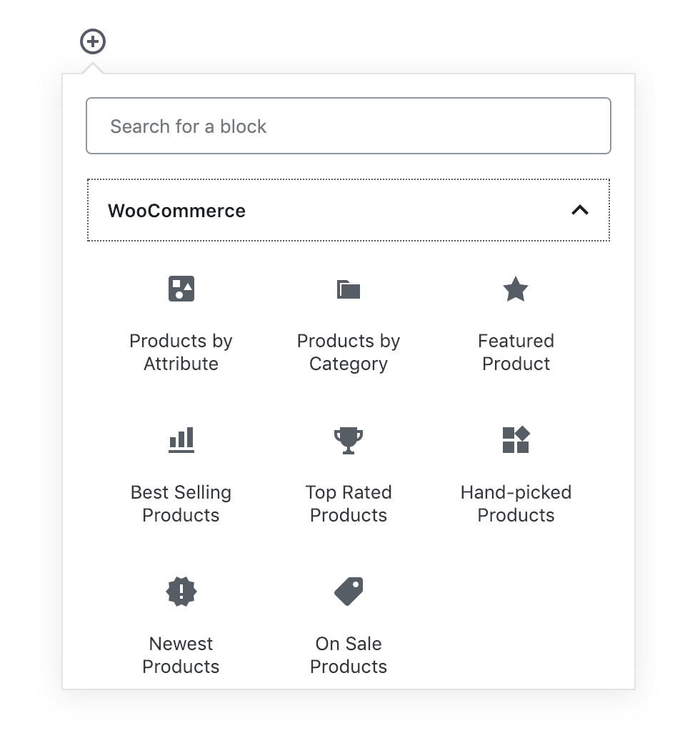
Task: Insert the Featured Product block
Action: [516, 321]
